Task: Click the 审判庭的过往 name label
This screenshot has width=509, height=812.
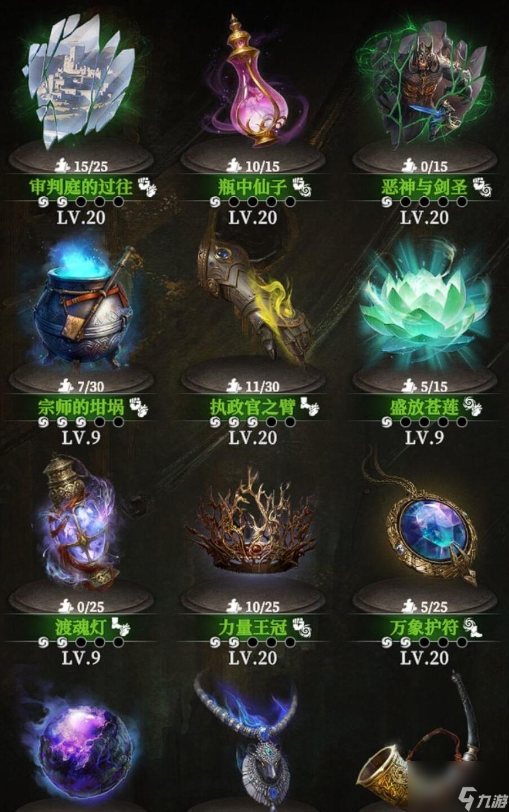Action: point(81,187)
